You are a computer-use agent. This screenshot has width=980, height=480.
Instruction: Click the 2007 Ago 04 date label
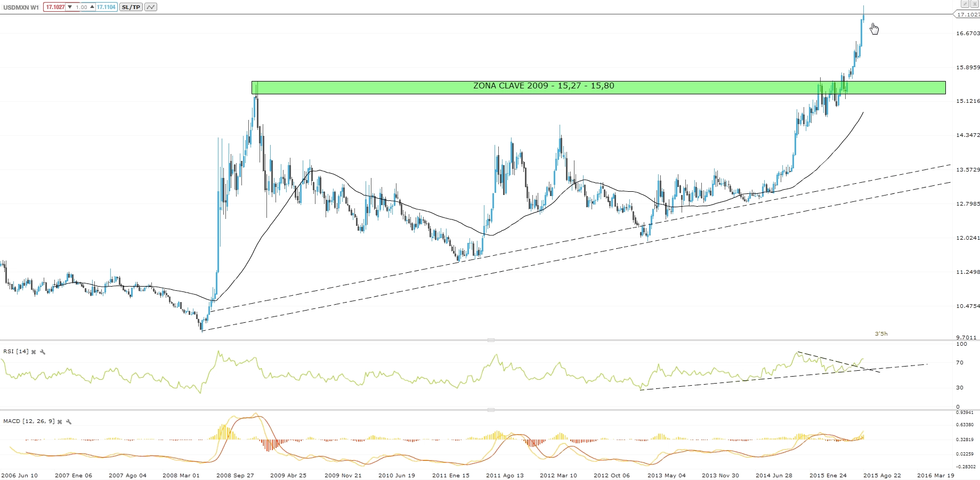(x=127, y=476)
